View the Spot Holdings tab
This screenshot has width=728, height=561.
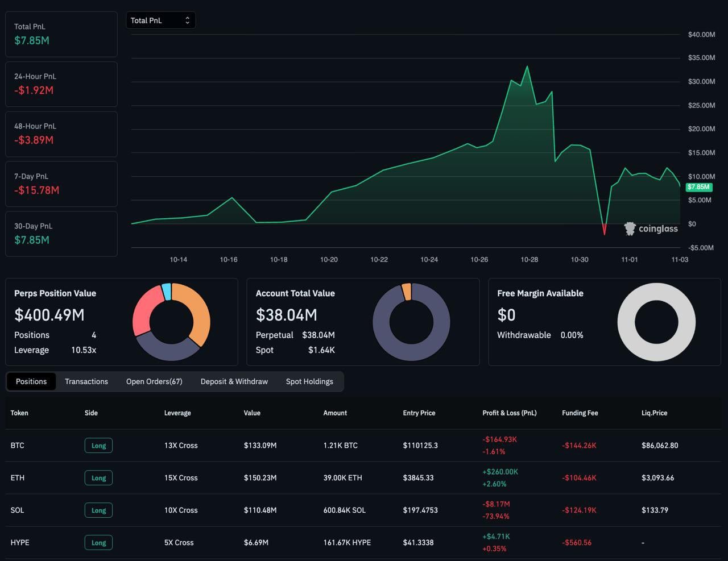(309, 381)
